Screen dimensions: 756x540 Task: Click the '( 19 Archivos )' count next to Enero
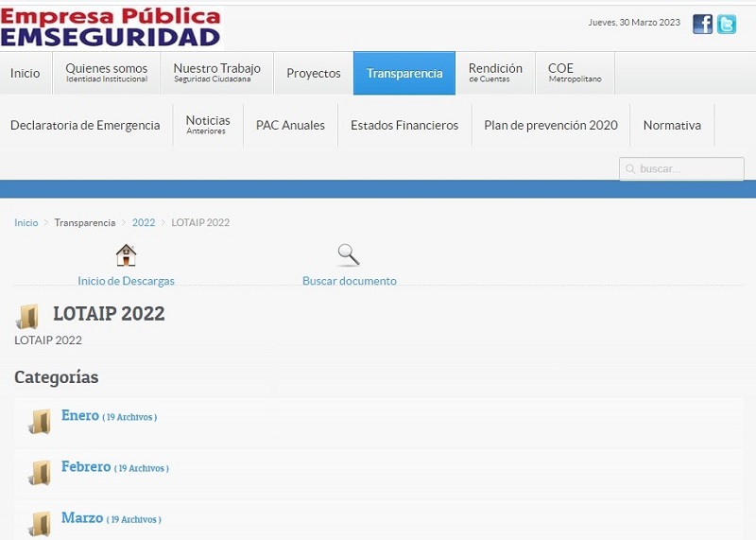tap(129, 417)
